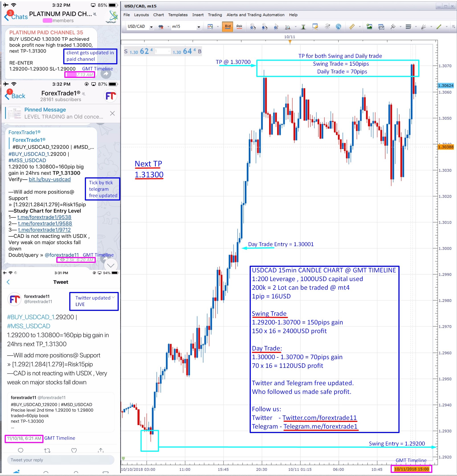Select the cursor zoom tool
Screen dimensions: 457x476
tap(276, 27)
